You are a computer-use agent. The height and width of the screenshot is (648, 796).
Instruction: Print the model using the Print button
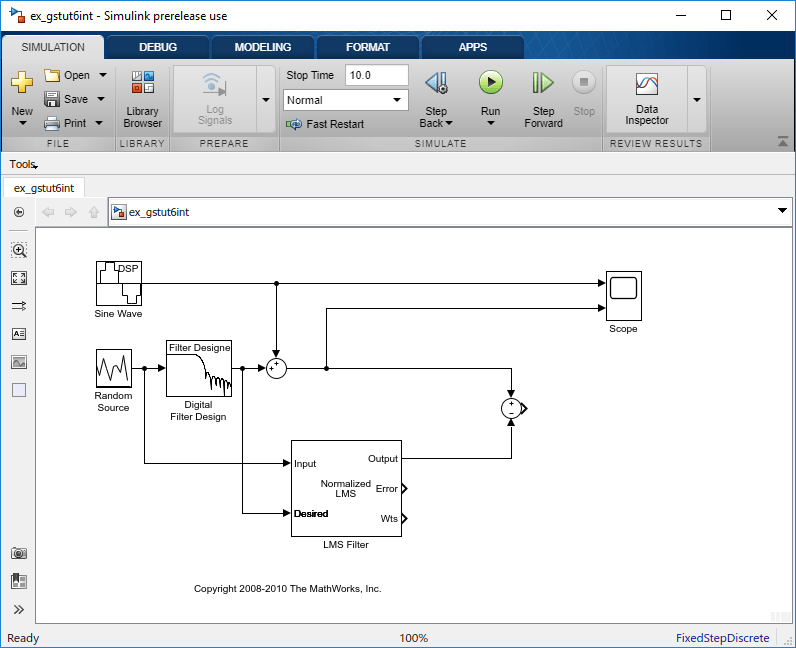coord(65,123)
